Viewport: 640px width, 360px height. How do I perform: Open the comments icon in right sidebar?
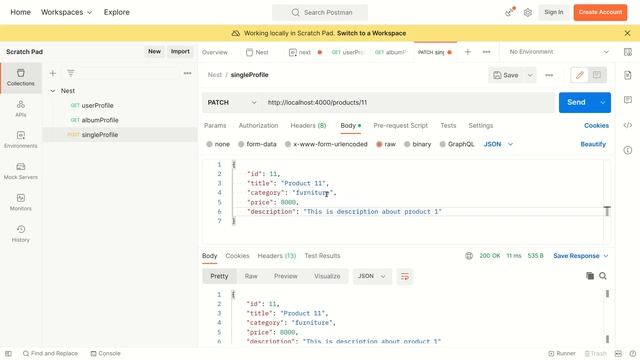tap(628, 100)
